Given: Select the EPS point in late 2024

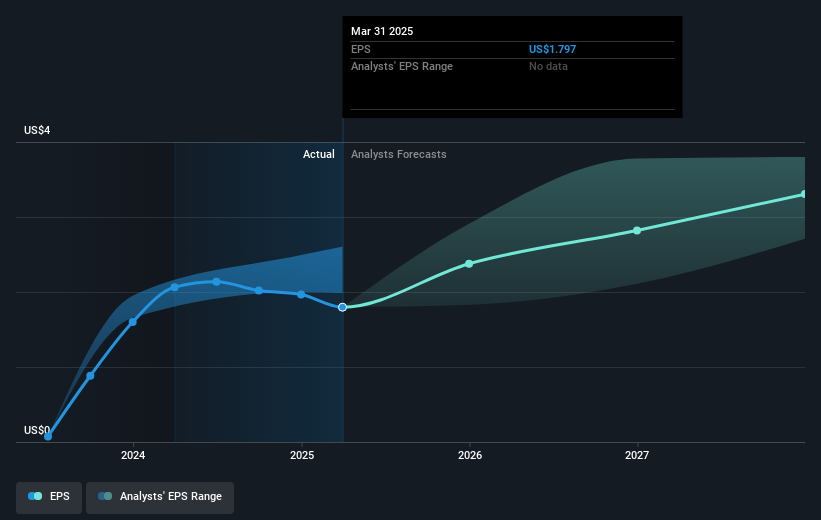Looking at the screenshot, I should (259, 291).
